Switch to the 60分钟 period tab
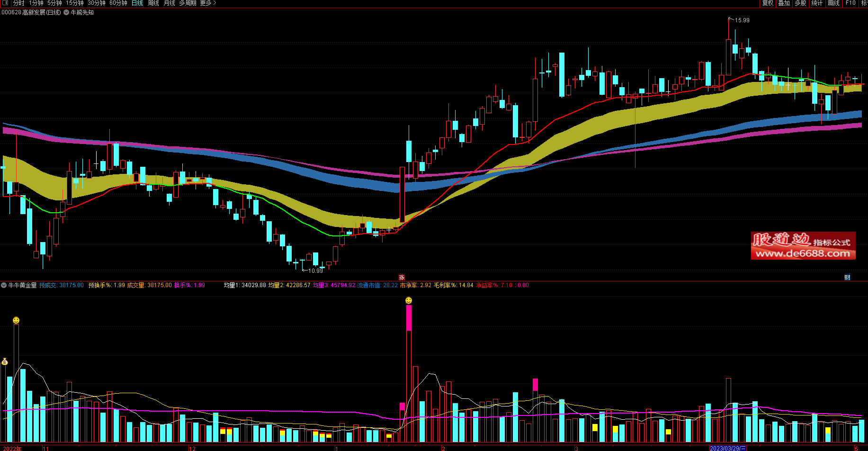868x451 pixels. (x=118, y=3)
